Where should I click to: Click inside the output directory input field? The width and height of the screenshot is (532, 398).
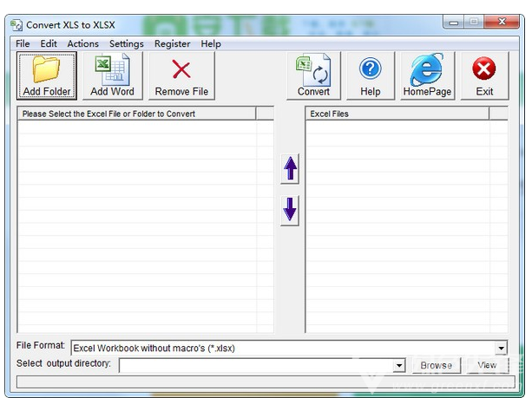coord(257,365)
